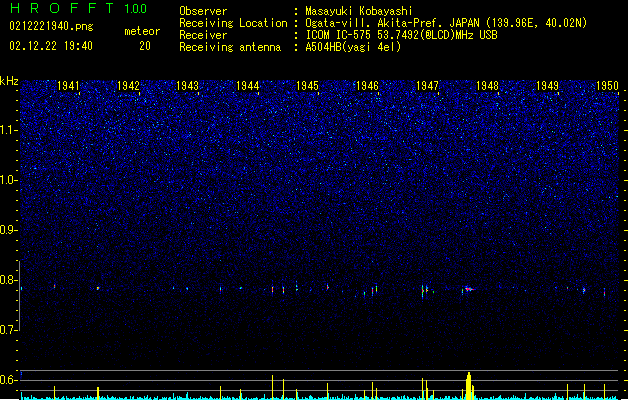This screenshot has height=400, width=629.
Task: Click the Ogata-vill. Akita-Pref. JAPAN location text
Action: [x=446, y=23]
